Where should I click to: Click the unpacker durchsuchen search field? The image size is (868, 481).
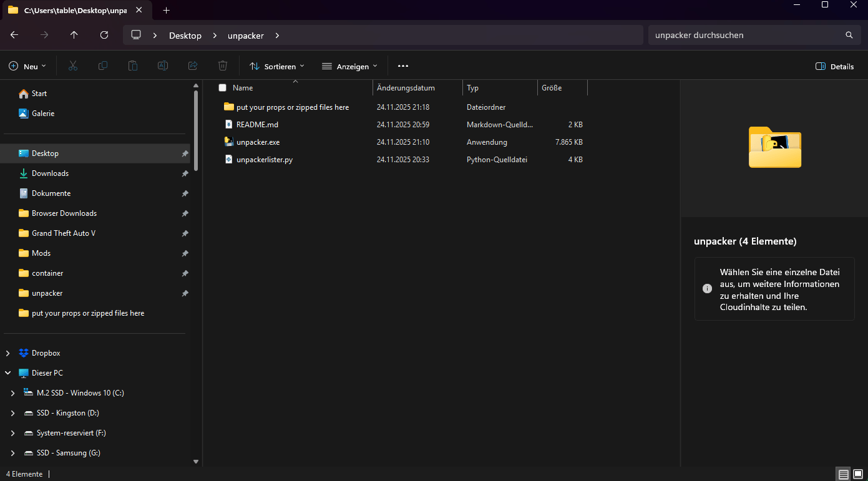click(746, 36)
